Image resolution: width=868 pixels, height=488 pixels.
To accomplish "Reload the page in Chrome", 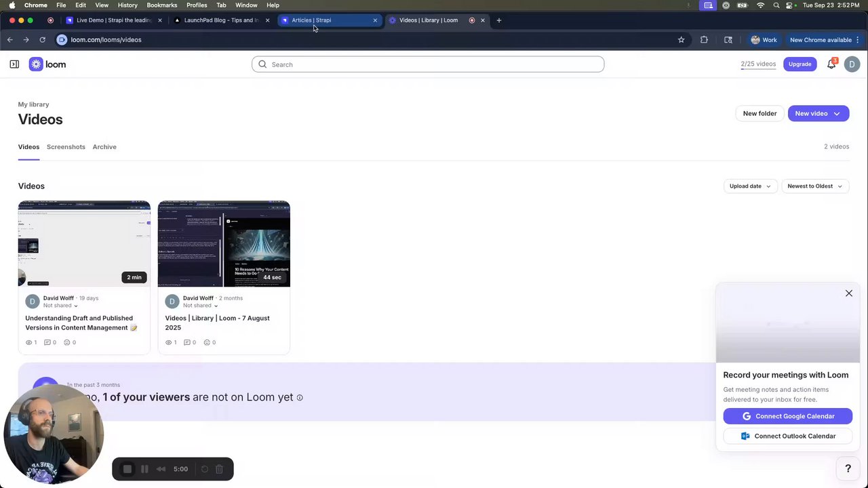I will coord(42,40).
